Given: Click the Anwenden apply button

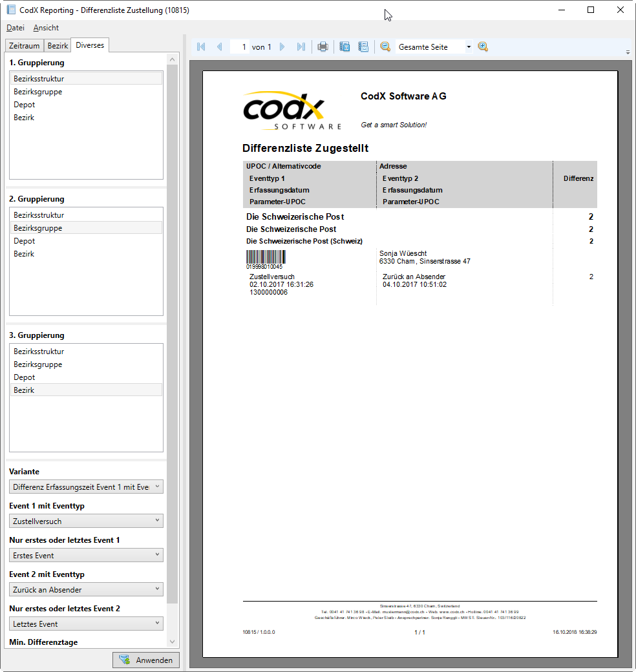Looking at the screenshot, I should coord(146,660).
